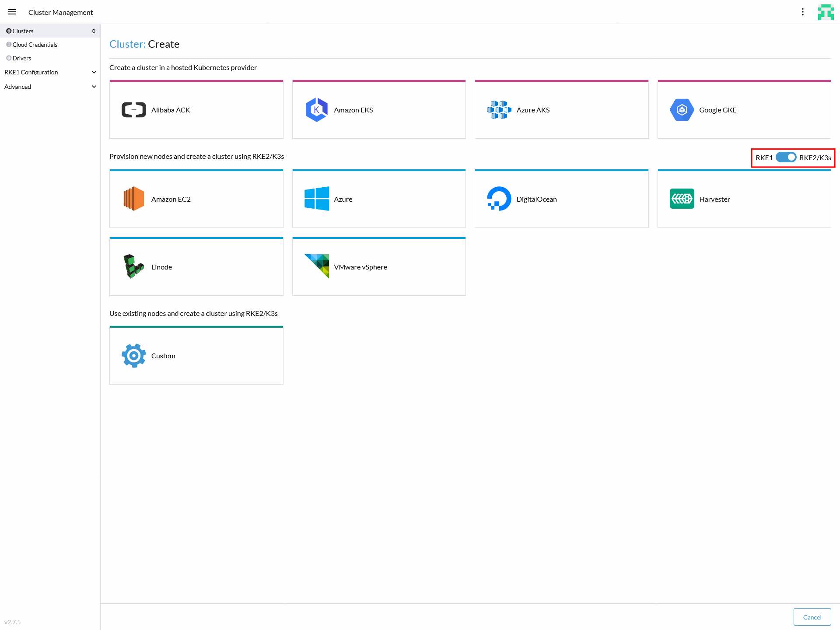
Task: Open the user avatar in top right
Action: 826,12
